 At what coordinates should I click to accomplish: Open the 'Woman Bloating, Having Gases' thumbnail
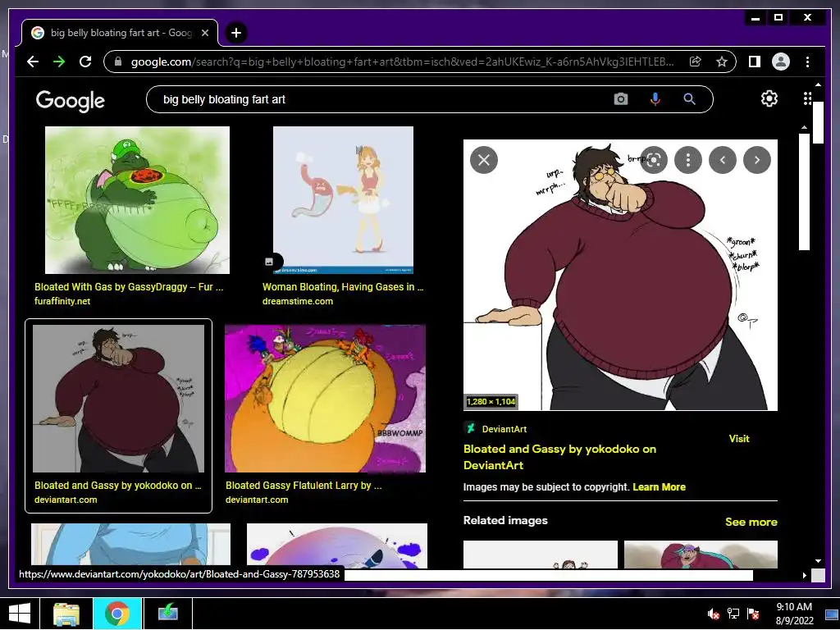coord(344,200)
